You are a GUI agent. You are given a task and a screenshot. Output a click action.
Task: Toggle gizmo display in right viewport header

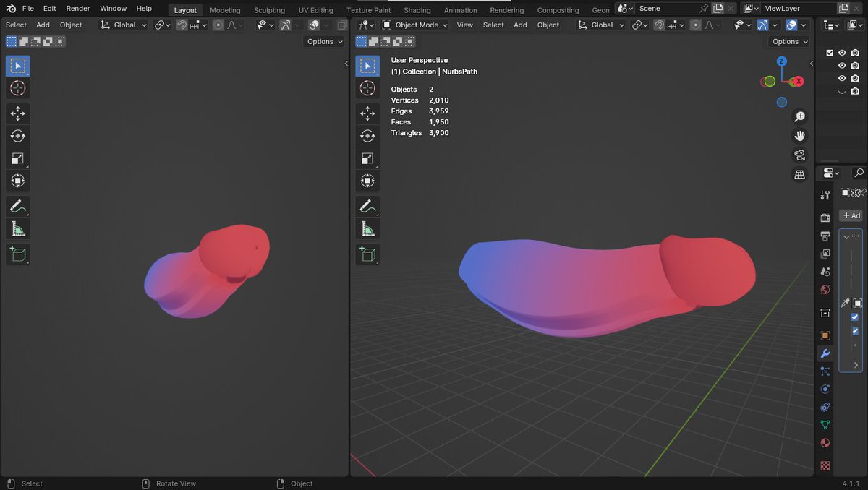762,25
